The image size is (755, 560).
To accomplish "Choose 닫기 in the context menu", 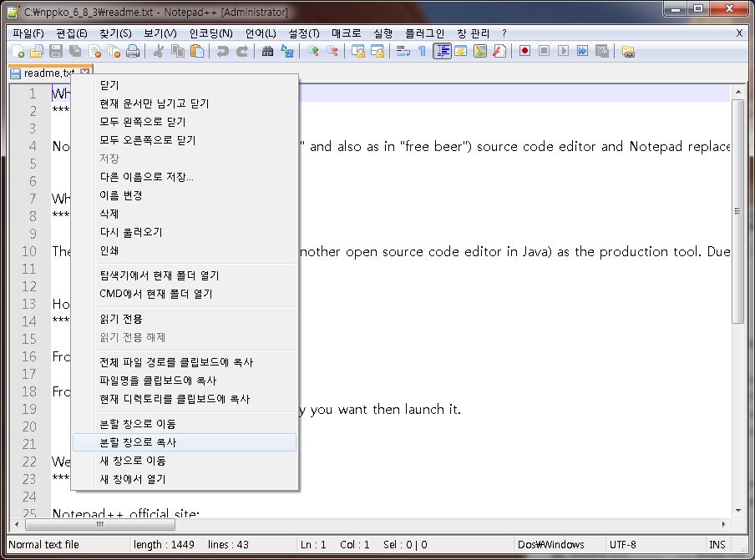I will 185,85.
